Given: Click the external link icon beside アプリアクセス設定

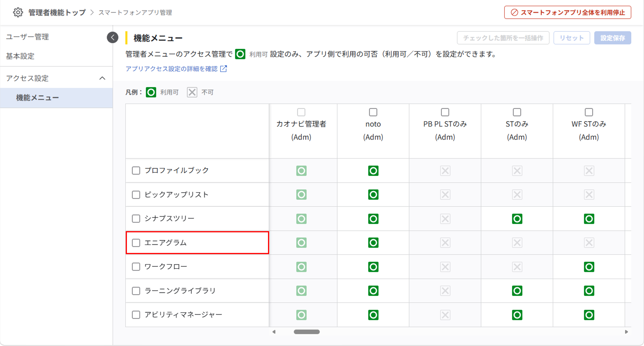Looking at the screenshot, I should click(223, 69).
